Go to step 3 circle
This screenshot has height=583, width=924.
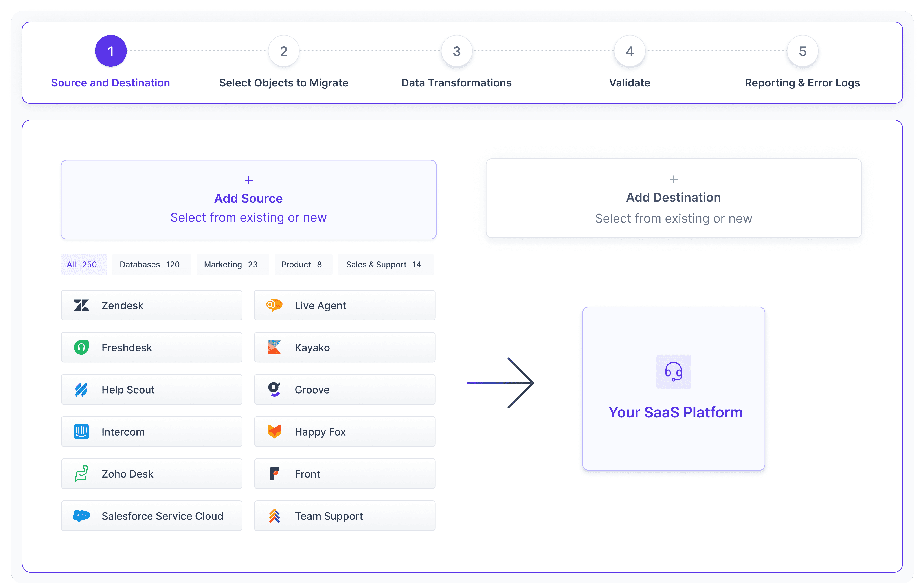457,51
